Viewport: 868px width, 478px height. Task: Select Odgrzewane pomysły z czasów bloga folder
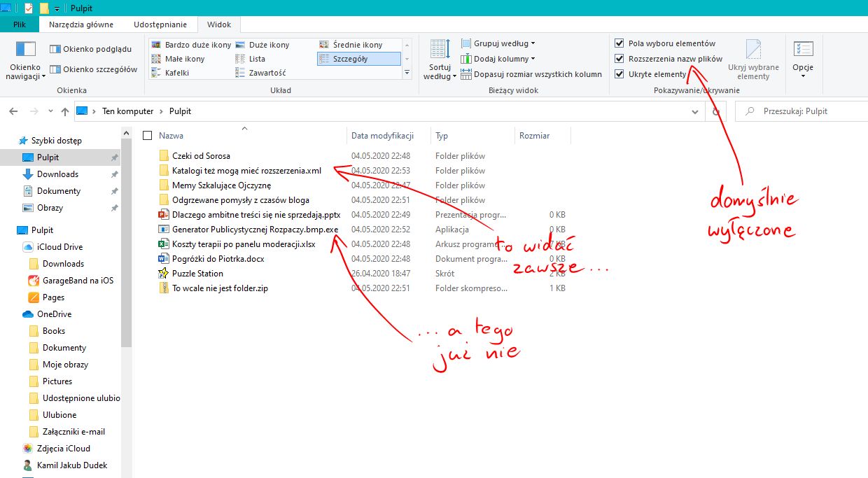241,200
